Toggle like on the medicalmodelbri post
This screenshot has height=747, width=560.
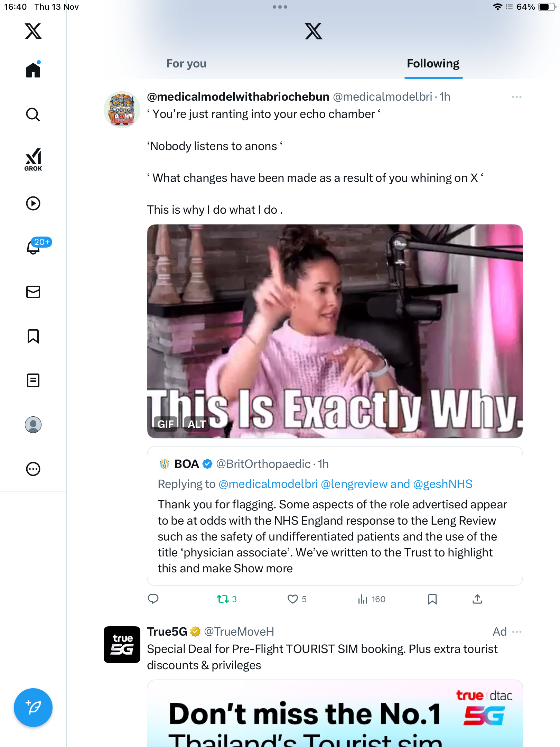293,599
